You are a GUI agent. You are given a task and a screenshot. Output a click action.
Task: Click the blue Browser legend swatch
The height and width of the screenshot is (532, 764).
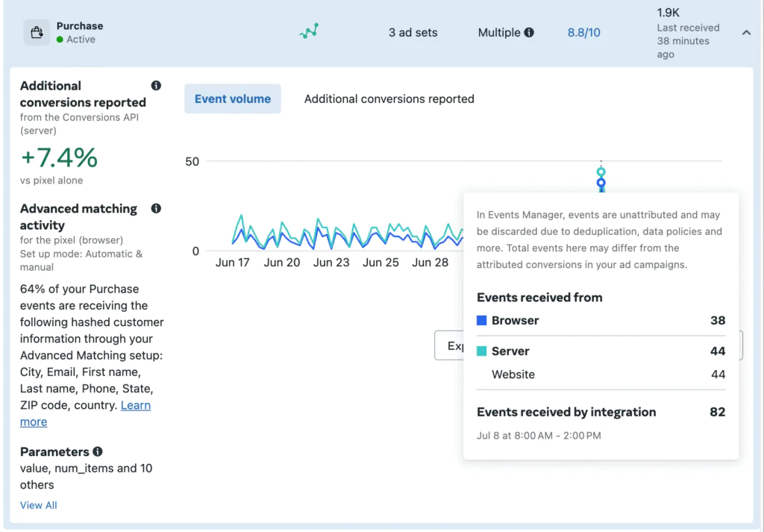[x=481, y=321]
